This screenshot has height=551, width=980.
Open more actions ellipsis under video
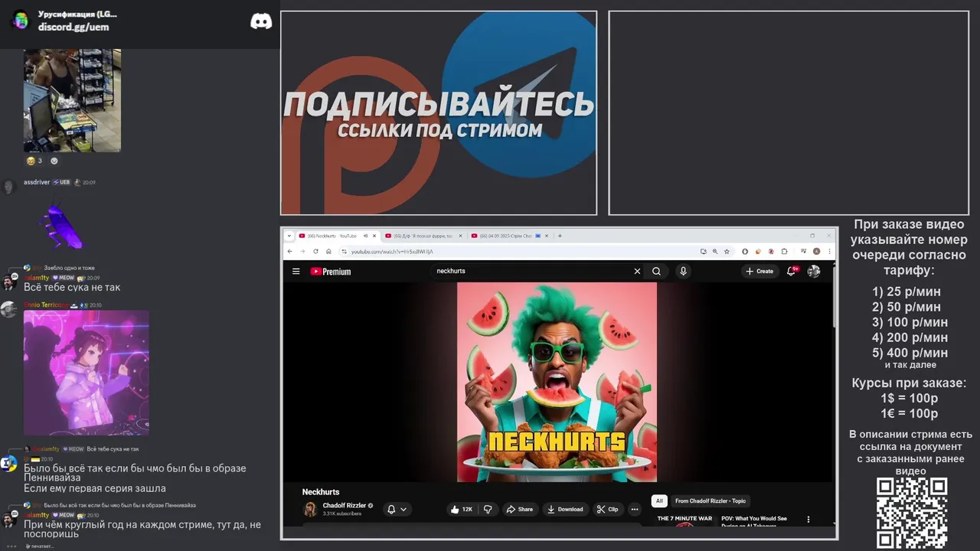pyautogui.click(x=634, y=509)
